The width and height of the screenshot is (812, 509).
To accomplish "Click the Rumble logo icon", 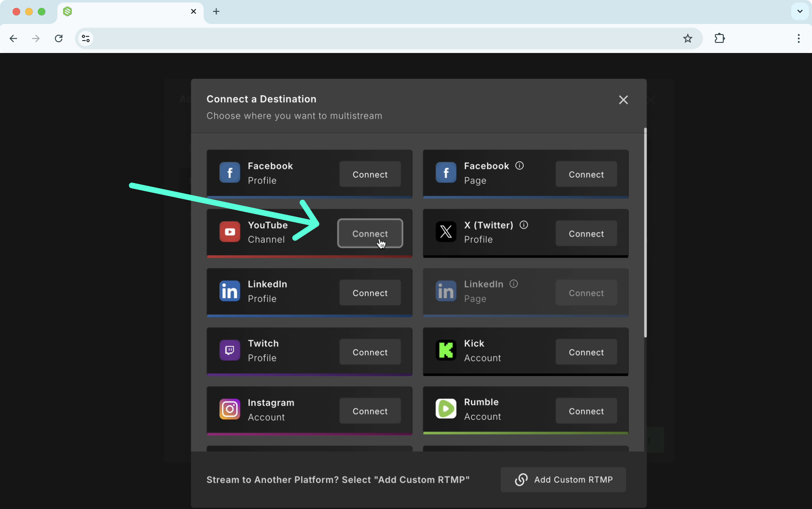I will (x=446, y=409).
